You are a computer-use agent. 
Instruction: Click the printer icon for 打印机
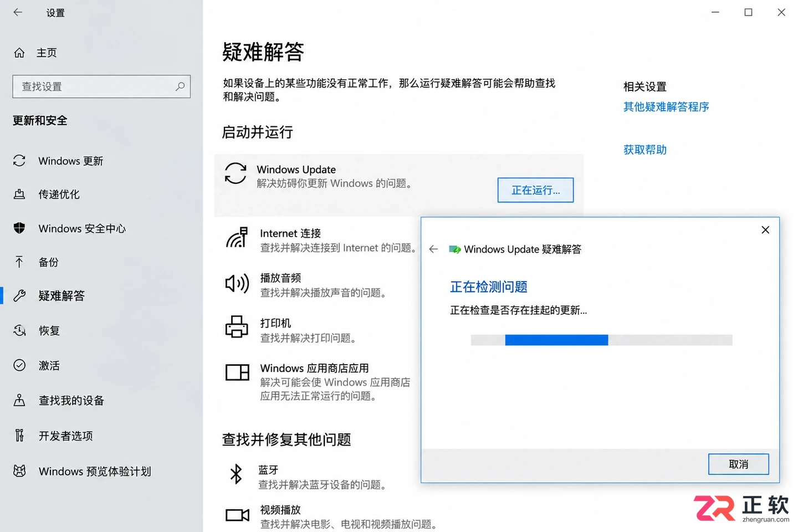tap(237, 326)
